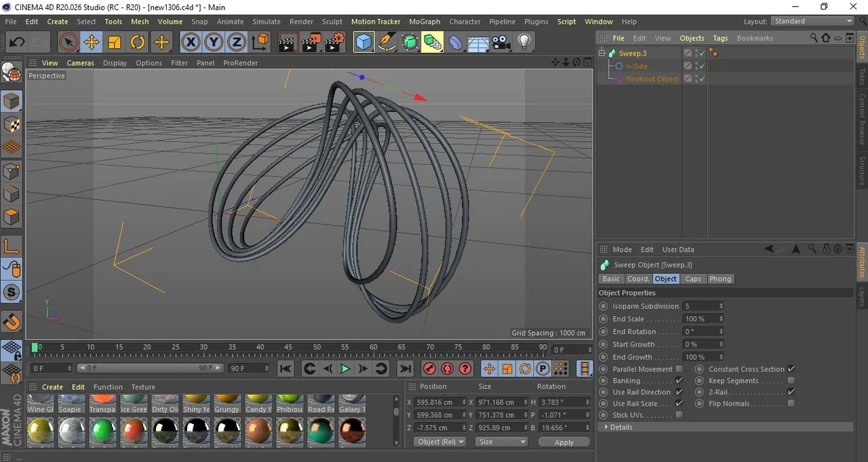Image resolution: width=868 pixels, height=462 pixels.
Task: Click the Render View clapperboard icon
Action: pyautogui.click(x=288, y=43)
